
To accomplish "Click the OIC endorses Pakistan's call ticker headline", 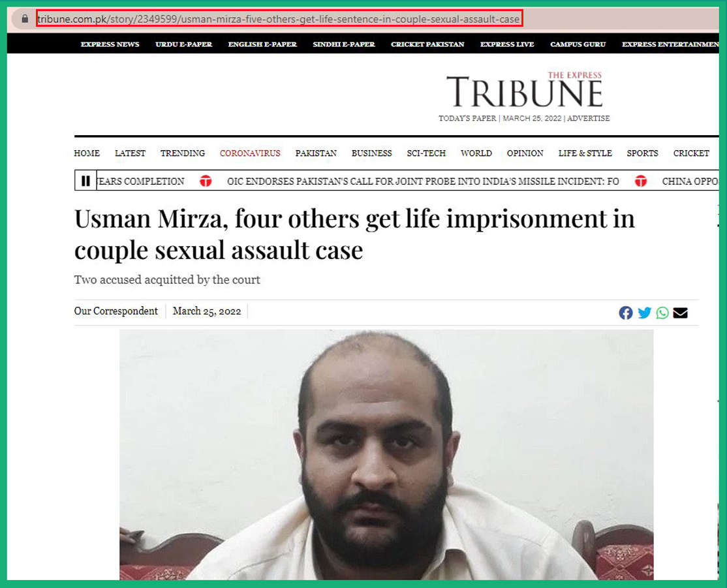I will click(423, 181).
